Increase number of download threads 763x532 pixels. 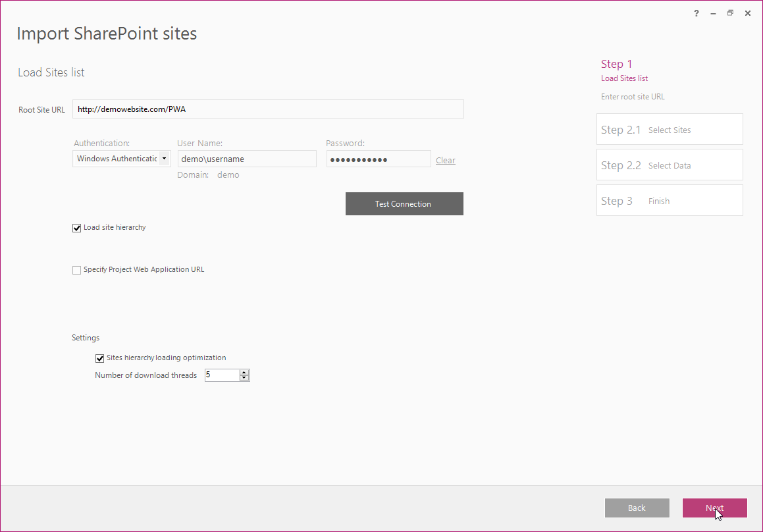pos(244,372)
